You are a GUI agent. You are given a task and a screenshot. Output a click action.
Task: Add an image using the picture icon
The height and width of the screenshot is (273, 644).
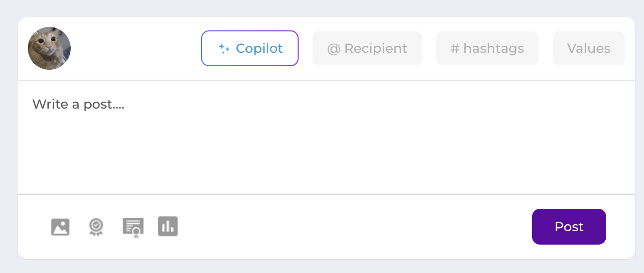60,227
